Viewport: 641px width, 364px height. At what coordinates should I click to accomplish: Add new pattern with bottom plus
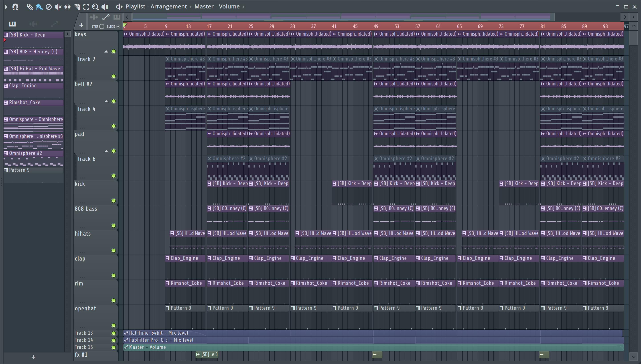tap(33, 357)
